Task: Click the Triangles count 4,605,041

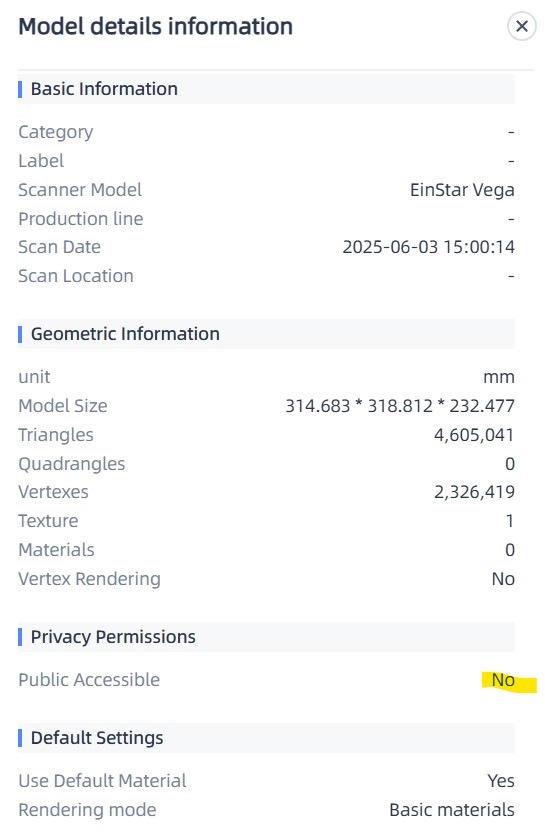Action: coord(474,435)
